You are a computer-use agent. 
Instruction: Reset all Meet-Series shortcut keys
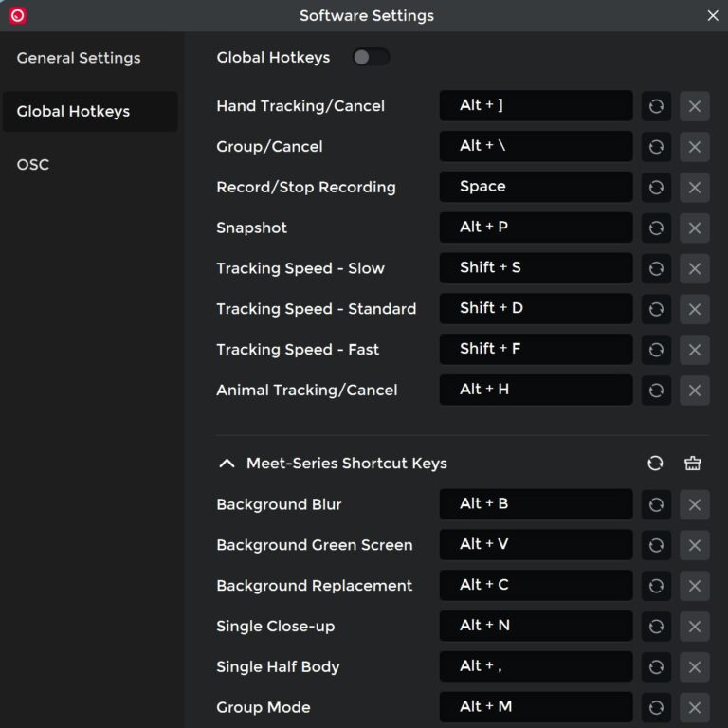(x=655, y=464)
